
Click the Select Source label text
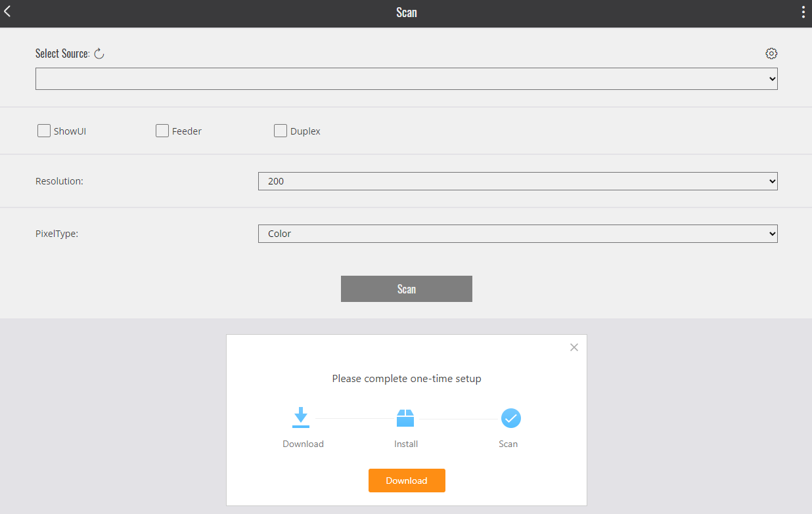point(62,54)
